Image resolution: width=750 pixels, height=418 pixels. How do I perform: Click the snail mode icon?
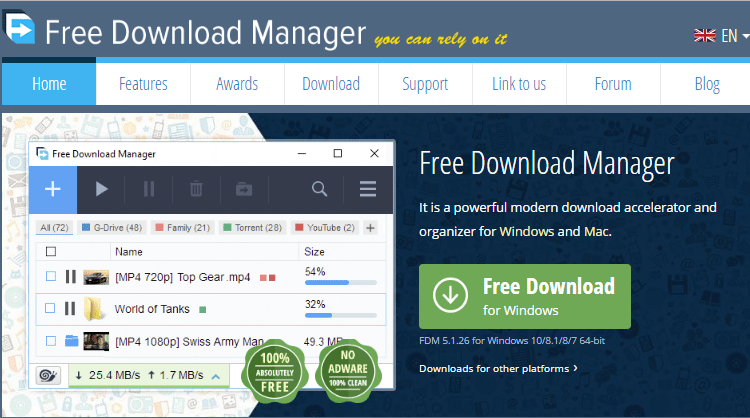coord(48,375)
